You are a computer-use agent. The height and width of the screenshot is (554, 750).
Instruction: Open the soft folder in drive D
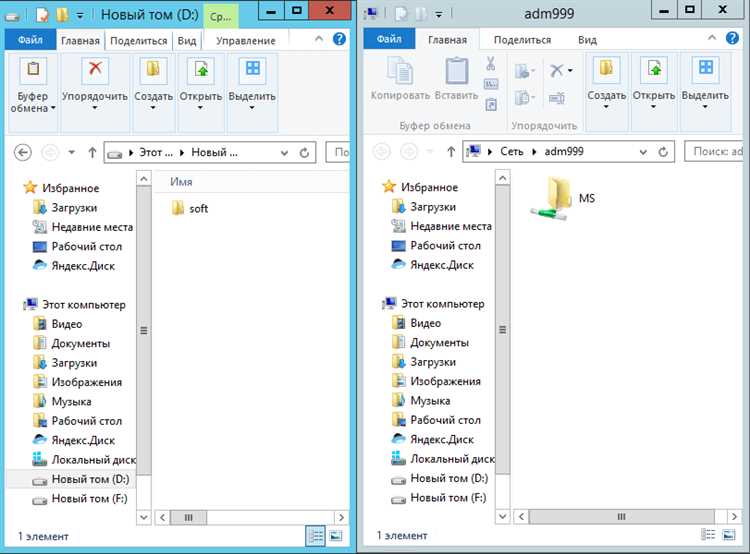tap(190, 208)
